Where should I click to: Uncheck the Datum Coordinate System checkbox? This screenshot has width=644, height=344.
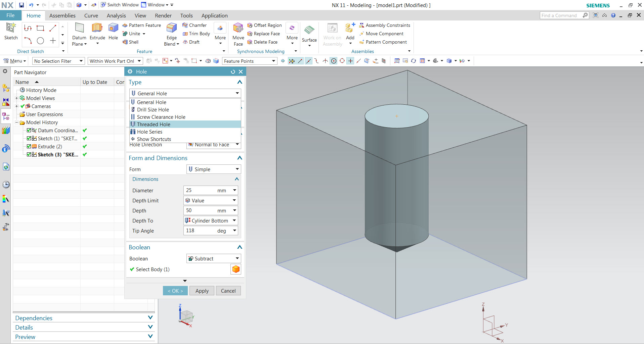[x=29, y=131]
